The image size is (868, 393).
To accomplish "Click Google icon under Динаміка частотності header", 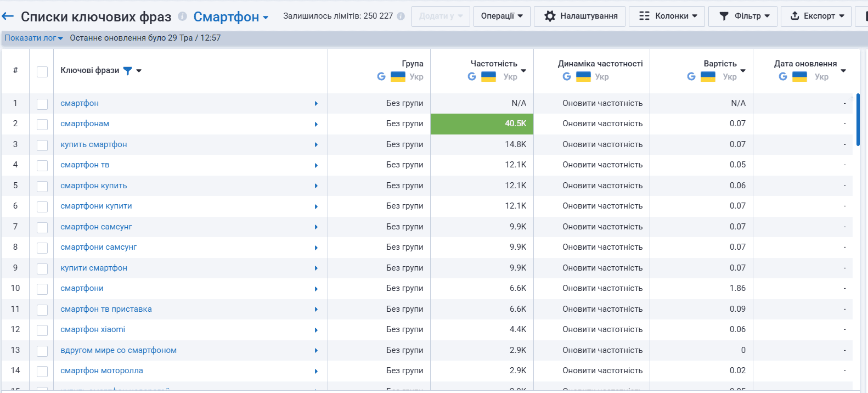I will coord(567,76).
